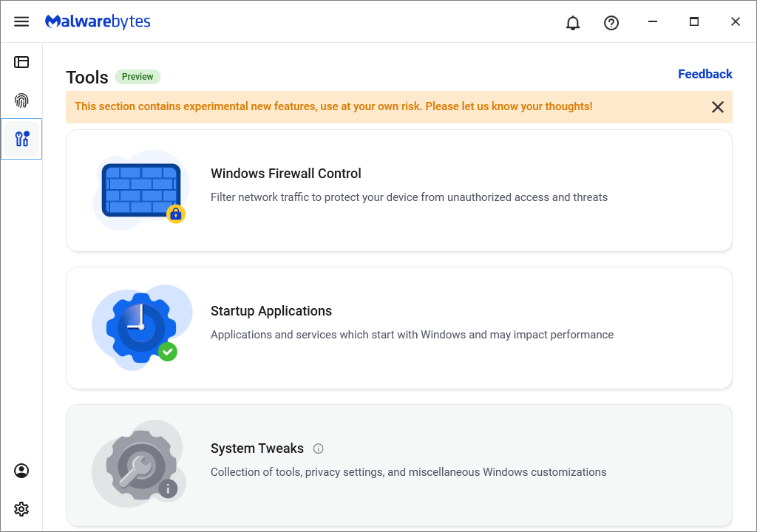
Task: Open the account profile sidebar icon
Action: click(21, 471)
